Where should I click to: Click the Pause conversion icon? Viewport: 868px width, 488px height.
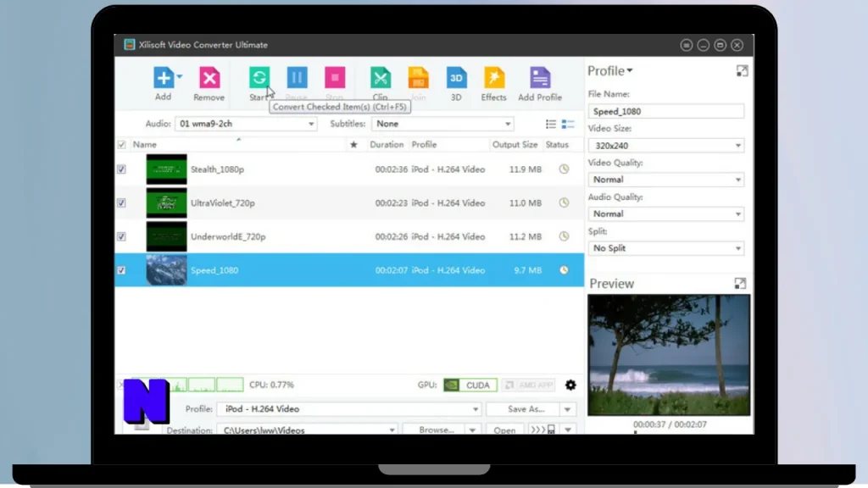(x=297, y=77)
